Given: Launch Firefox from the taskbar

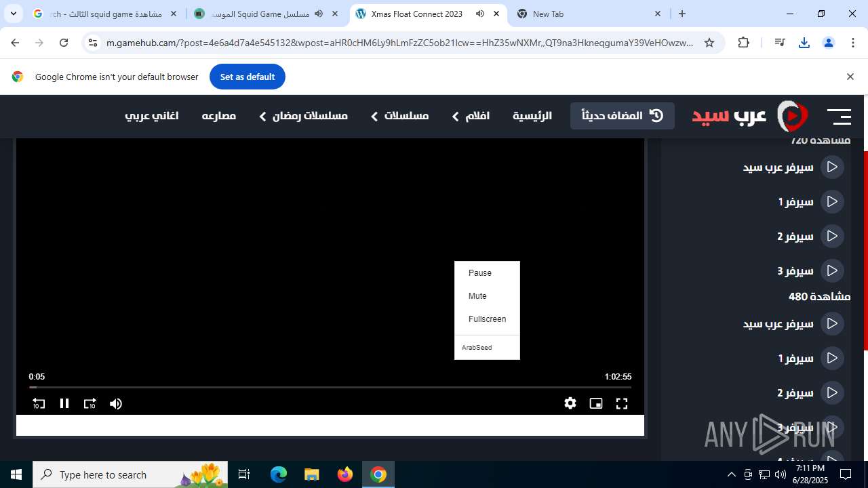Looking at the screenshot, I should pos(345,474).
